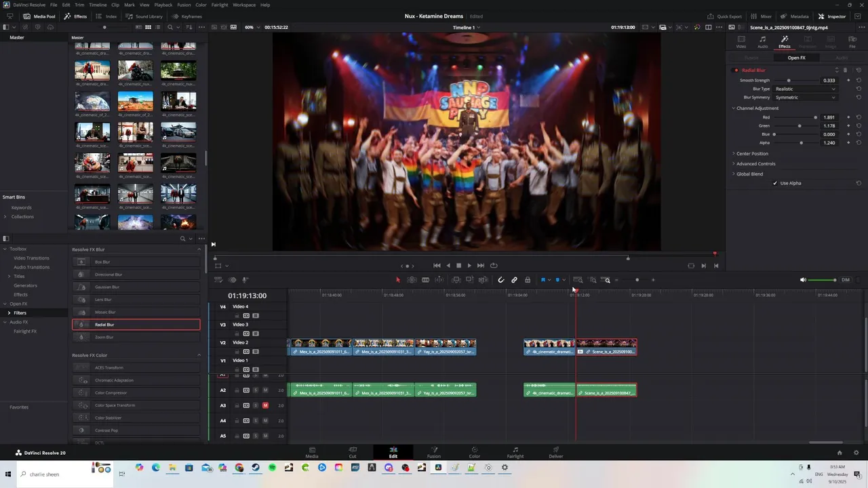Disable Video 2 track visibility

coord(256,352)
